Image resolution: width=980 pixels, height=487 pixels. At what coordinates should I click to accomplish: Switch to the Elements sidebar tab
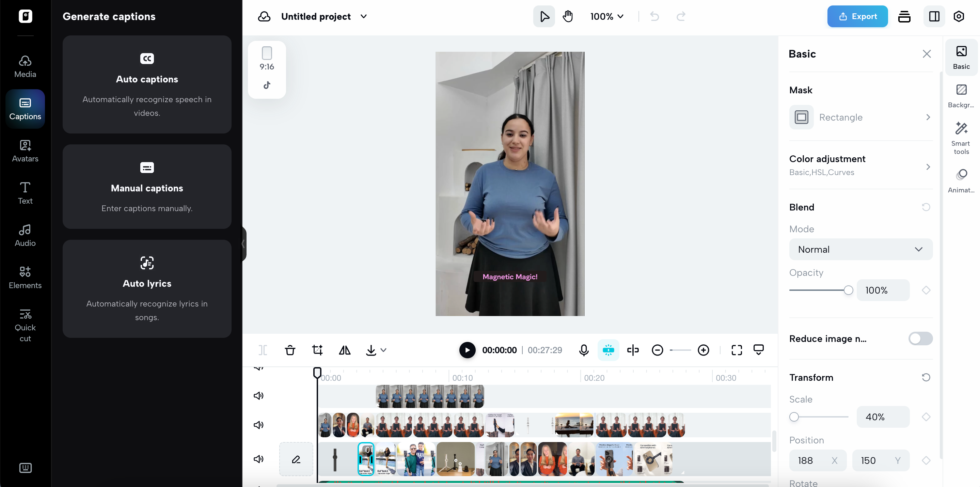point(25,277)
